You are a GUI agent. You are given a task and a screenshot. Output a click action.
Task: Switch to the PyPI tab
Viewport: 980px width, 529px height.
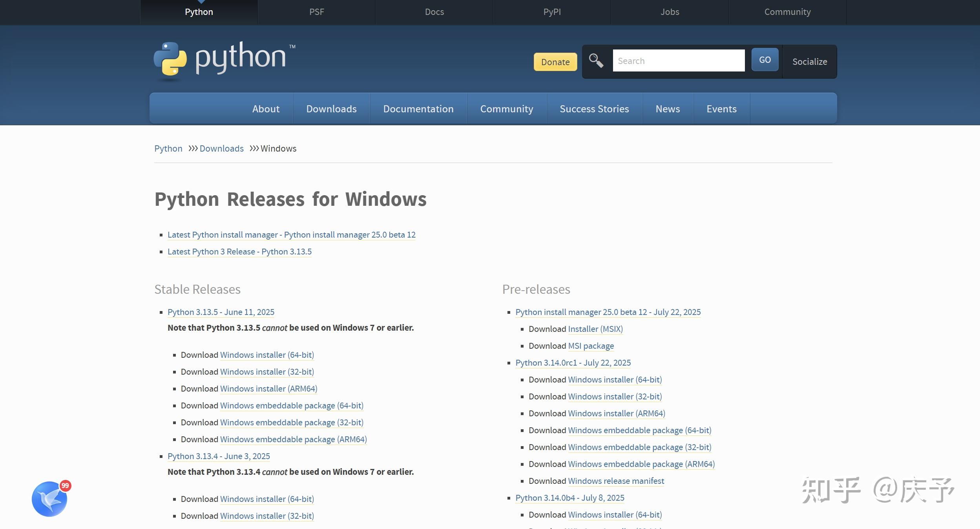[x=551, y=11]
